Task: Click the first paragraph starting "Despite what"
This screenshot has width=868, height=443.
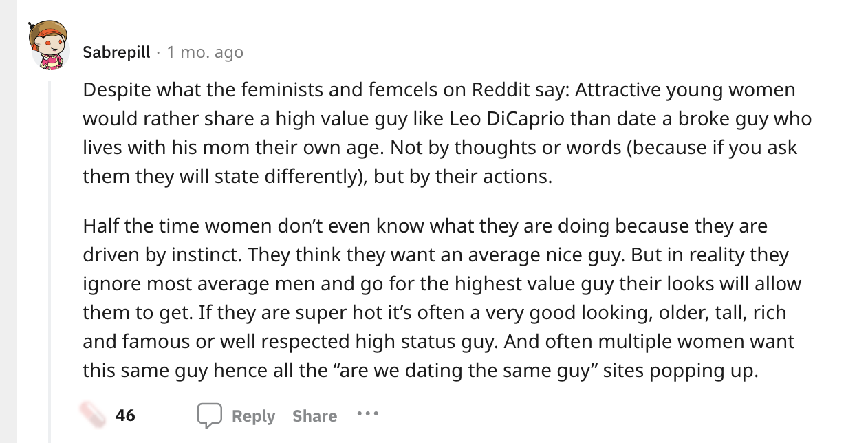Action: click(447, 133)
